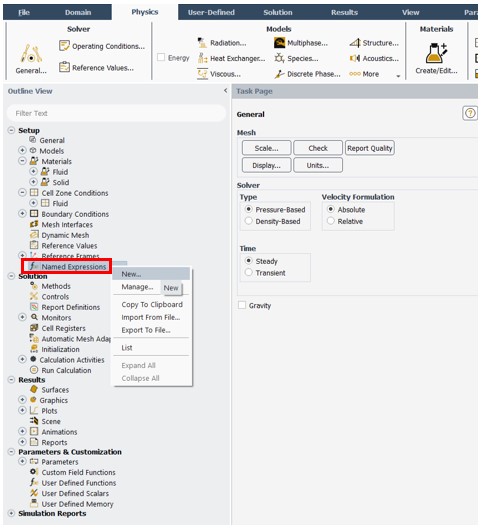
Task: Expand Boundary Conditions tree node
Action: pyautogui.click(x=22, y=213)
